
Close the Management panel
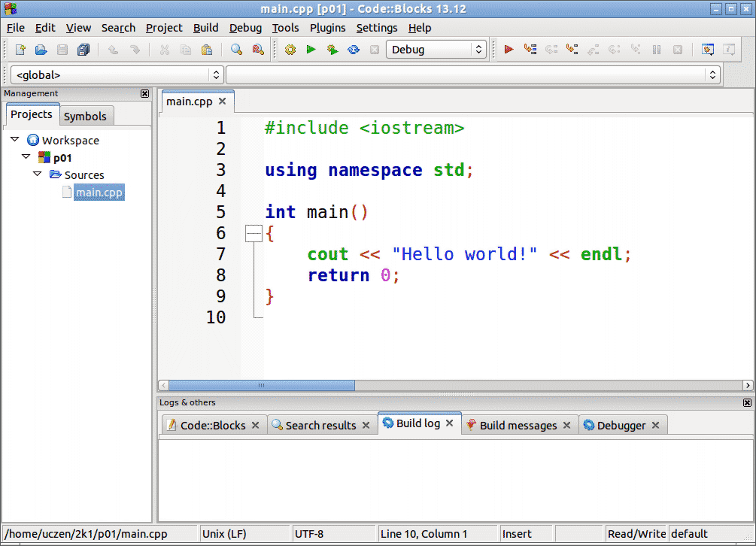click(x=144, y=93)
